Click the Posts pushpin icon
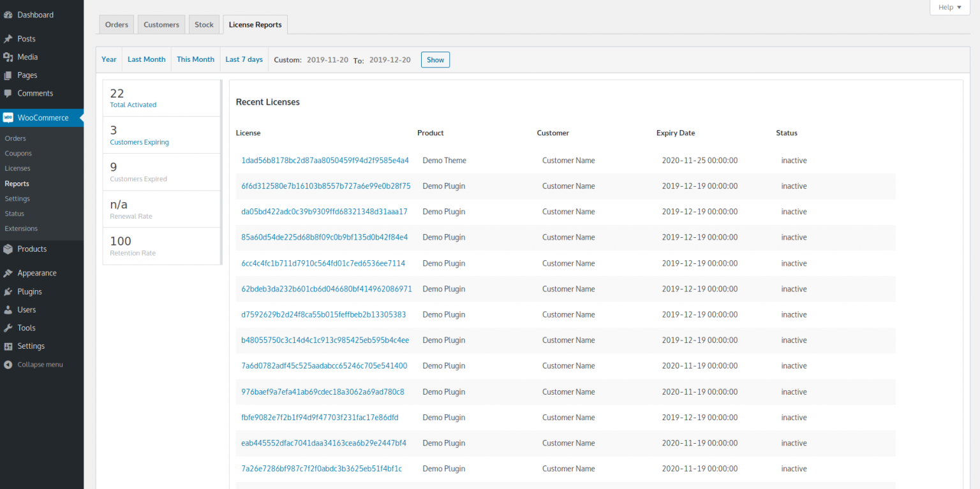 point(8,39)
